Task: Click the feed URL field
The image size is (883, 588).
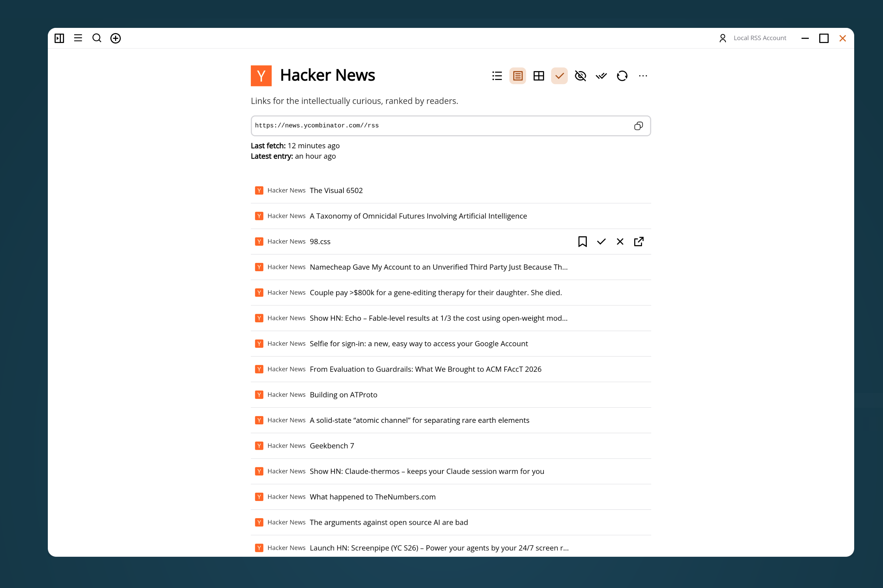Action: (x=451, y=126)
